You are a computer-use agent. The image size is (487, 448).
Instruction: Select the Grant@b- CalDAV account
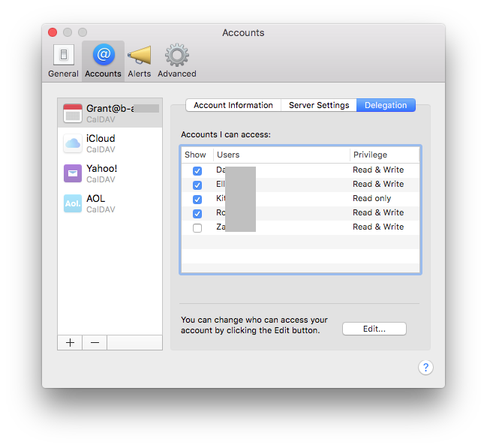point(110,113)
